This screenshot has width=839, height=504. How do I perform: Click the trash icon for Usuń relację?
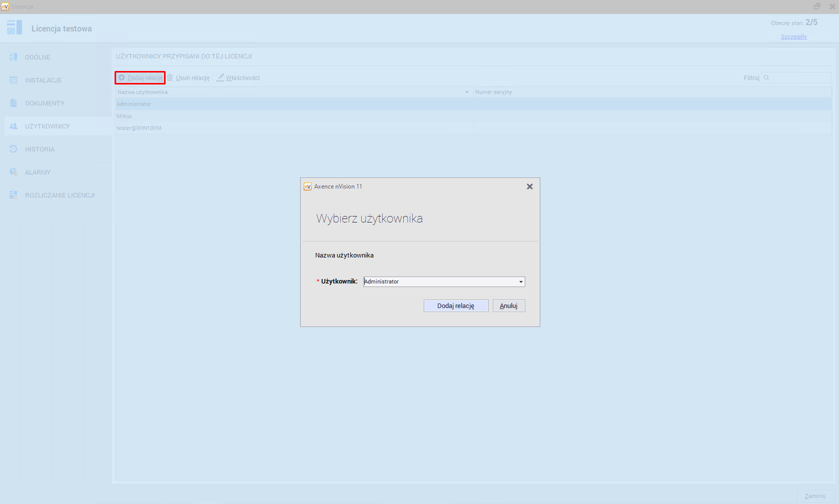tap(170, 77)
